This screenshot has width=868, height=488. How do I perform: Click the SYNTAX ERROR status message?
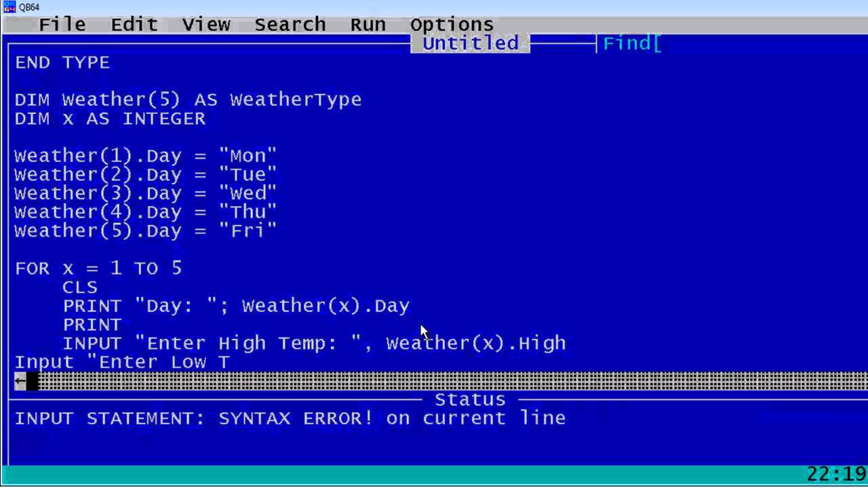pos(290,418)
